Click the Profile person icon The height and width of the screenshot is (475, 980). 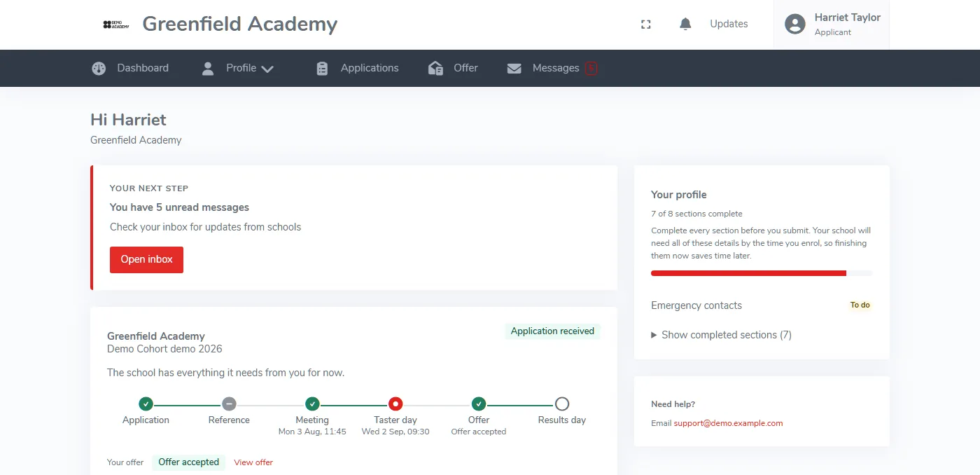tap(208, 69)
